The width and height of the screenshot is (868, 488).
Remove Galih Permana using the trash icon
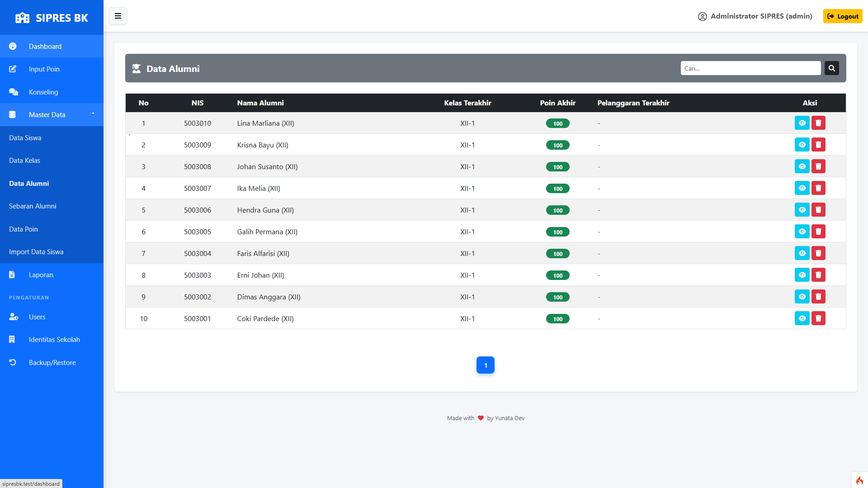pyautogui.click(x=818, y=232)
